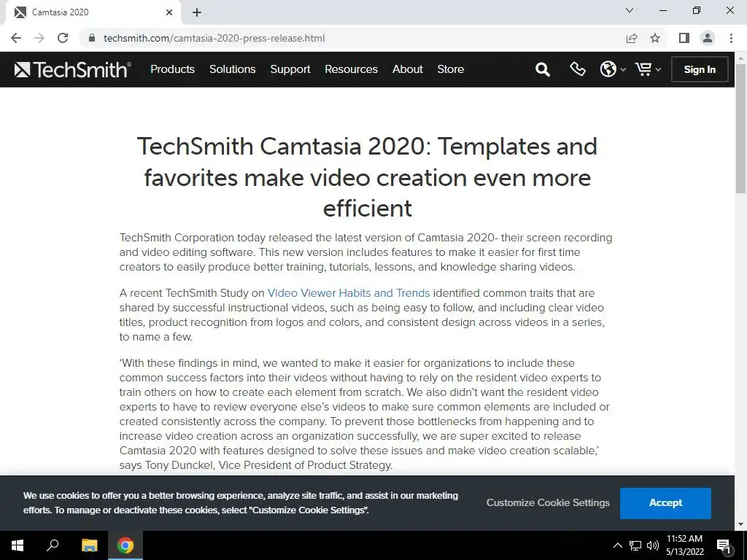Open the Products menu
This screenshot has height=560, width=747.
(172, 69)
